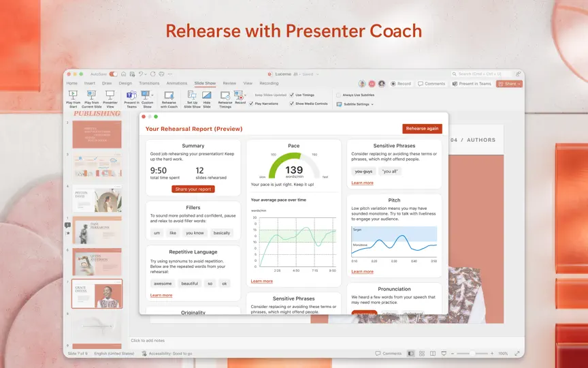
Task: Click the Play from Start icon
Action: tap(73, 95)
